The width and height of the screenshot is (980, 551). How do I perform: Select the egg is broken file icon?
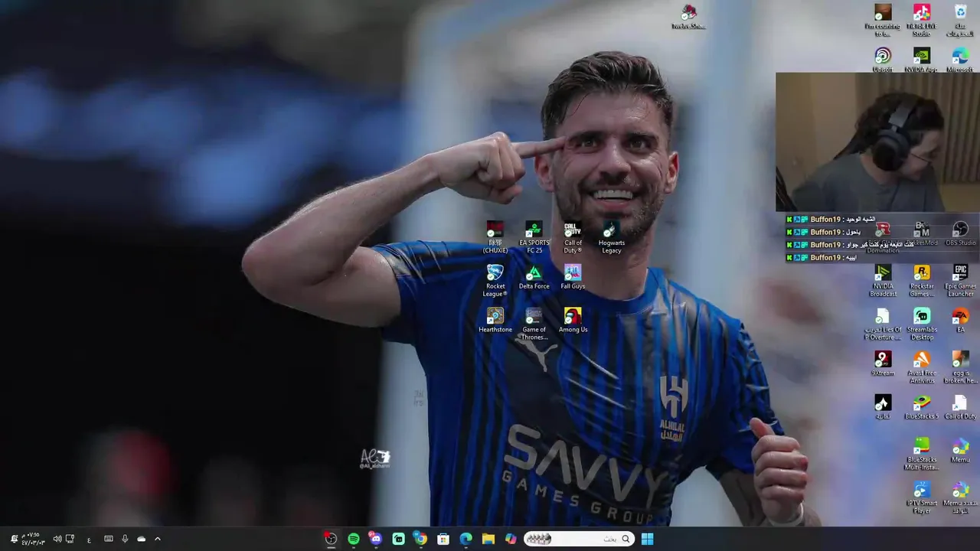click(960, 368)
